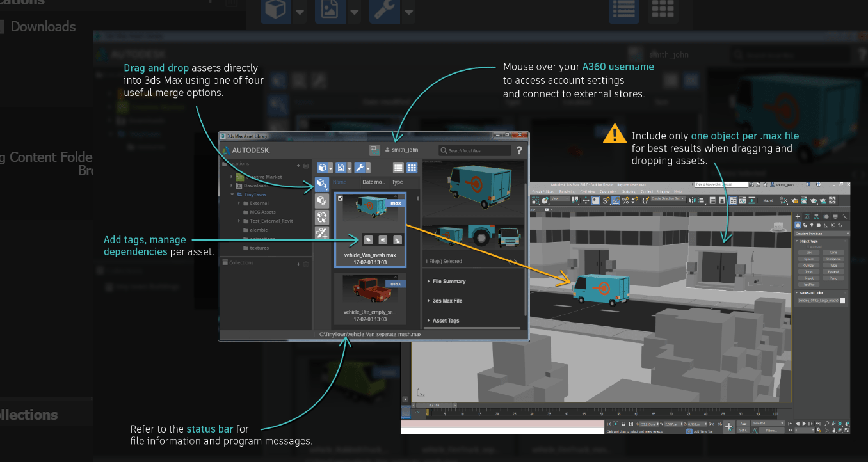The height and width of the screenshot is (462, 868).
Task: Click the 3D model filter cube icon in Asset Library
Action: coord(322,168)
